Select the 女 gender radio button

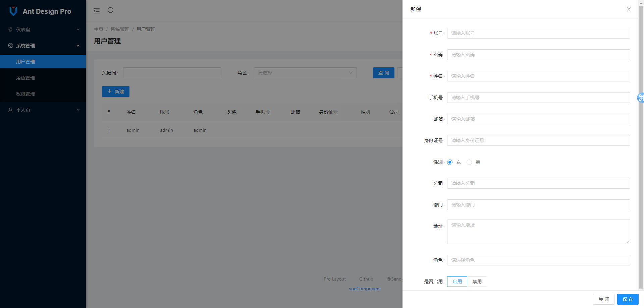pyautogui.click(x=450, y=162)
